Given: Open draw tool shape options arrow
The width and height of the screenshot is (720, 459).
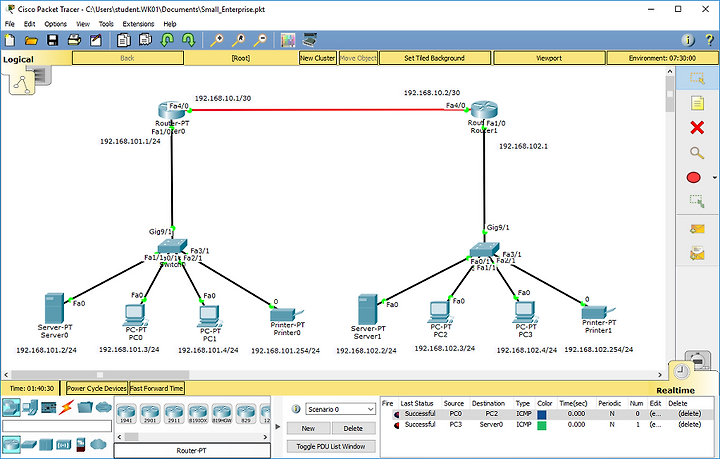Looking at the screenshot, I should (x=714, y=178).
